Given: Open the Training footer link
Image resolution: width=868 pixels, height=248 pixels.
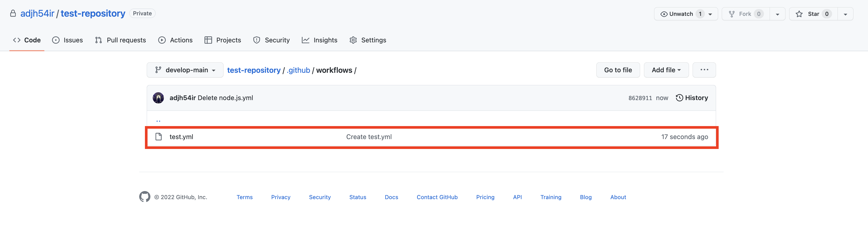Looking at the screenshot, I should pos(551,197).
